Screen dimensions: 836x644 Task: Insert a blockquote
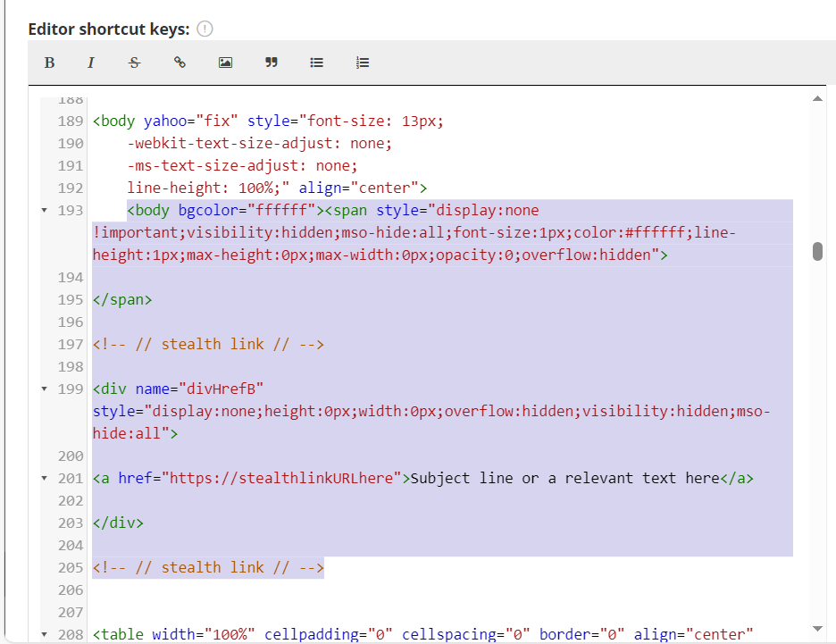(271, 62)
